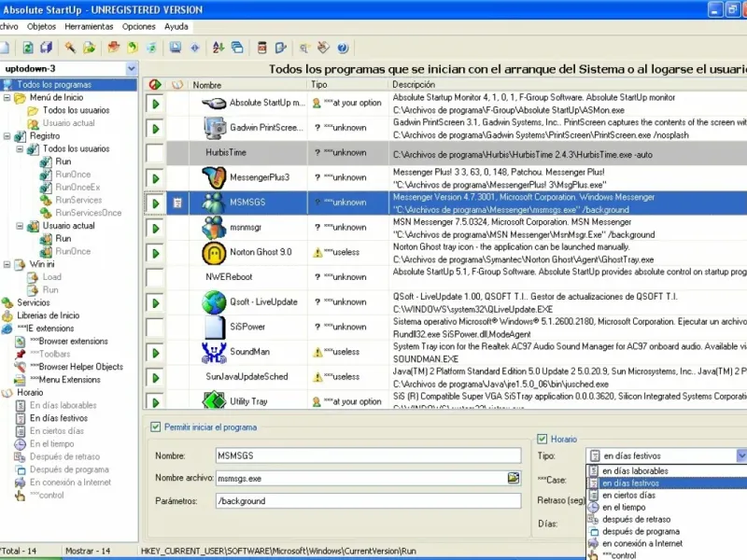Uncheck Permitir iniciar el programa
This screenshot has height=560, width=747.
coord(155,427)
